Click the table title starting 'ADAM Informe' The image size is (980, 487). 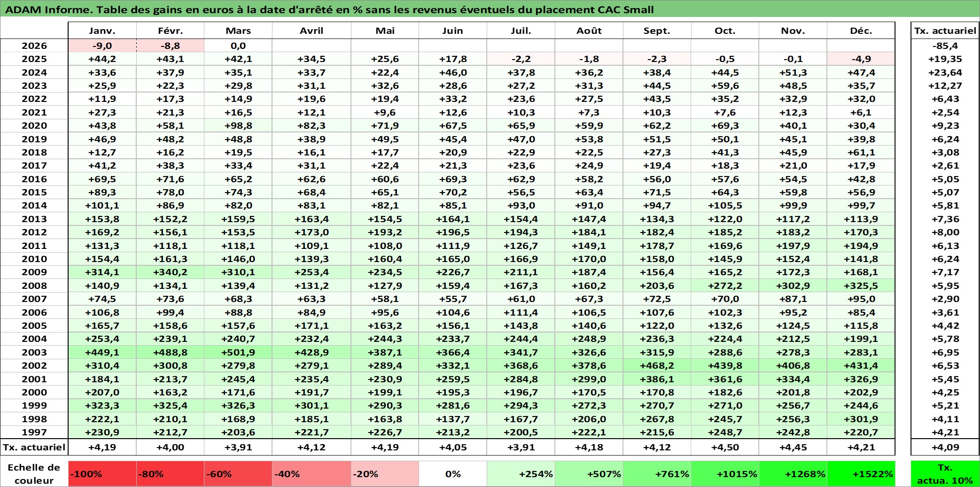(x=329, y=9)
